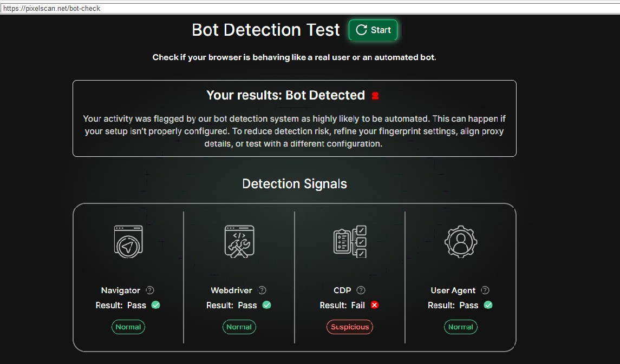Click the Webdriver code tools icon
The width and height of the screenshot is (620, 364).
pyautogui.click(x=239, y=241)
